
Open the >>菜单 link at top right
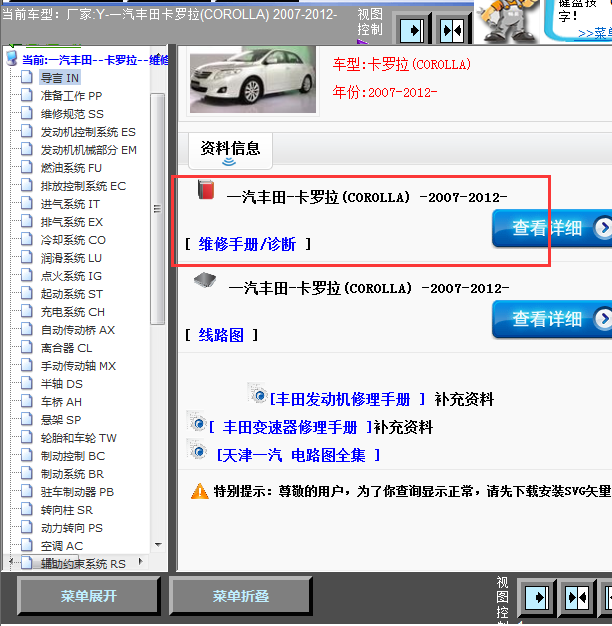click(595, 33)
